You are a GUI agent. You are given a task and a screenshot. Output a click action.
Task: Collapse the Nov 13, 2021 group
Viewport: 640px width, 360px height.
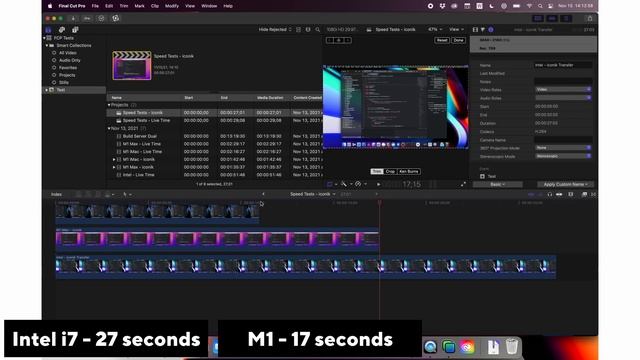109,128
